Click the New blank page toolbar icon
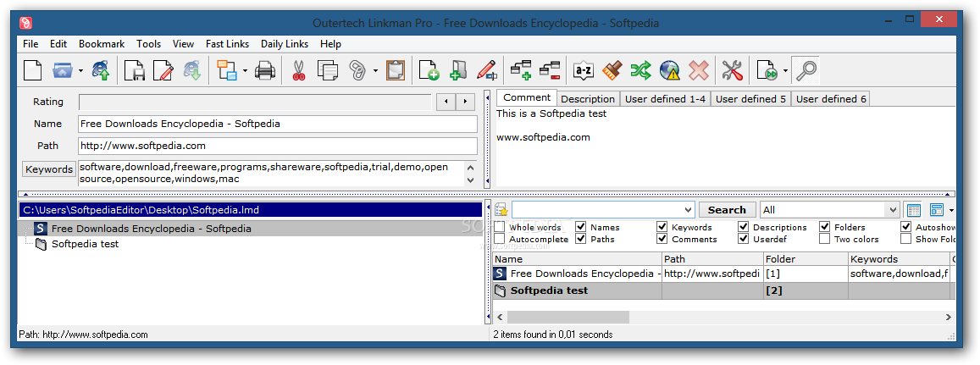980x365 pixels. tap(32, 70)
